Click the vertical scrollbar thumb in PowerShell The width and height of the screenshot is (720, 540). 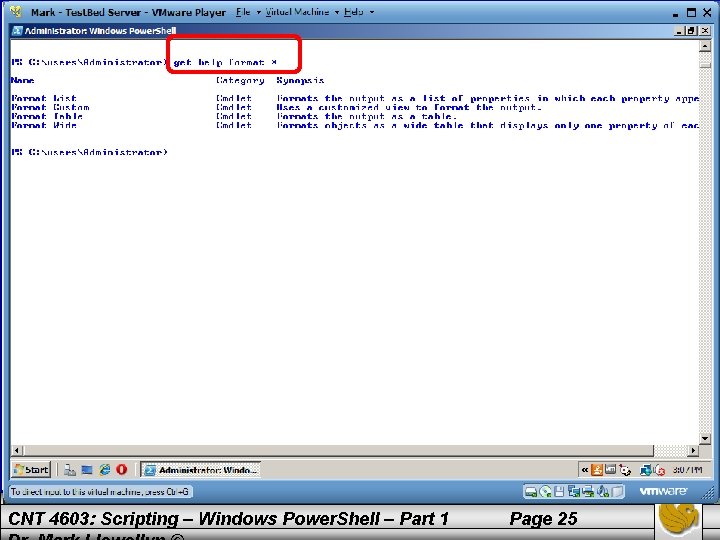tap(704, 65)
